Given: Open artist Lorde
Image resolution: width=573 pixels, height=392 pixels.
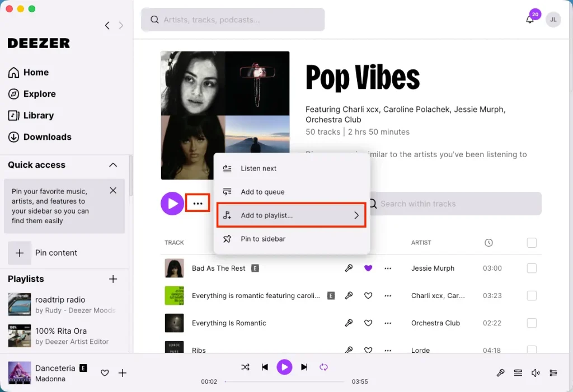Looking at the screenshot, I should [420, 350].
